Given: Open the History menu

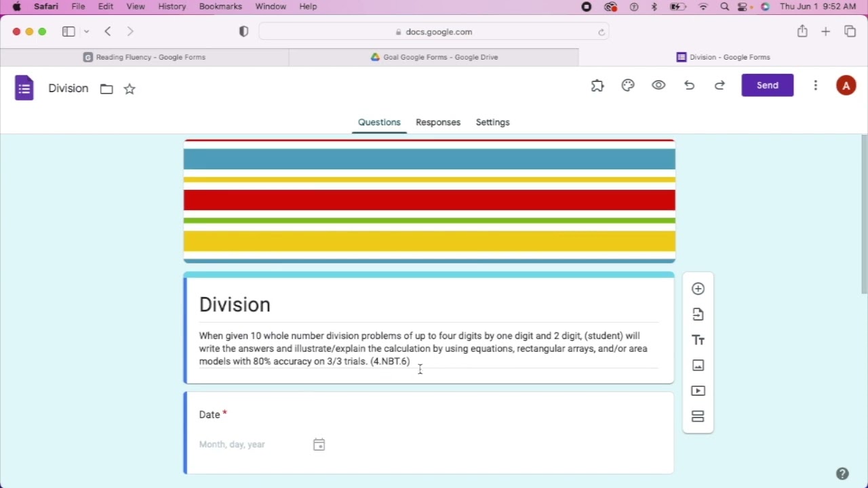Looking at the screenshot, I should [x=172, y=6].
